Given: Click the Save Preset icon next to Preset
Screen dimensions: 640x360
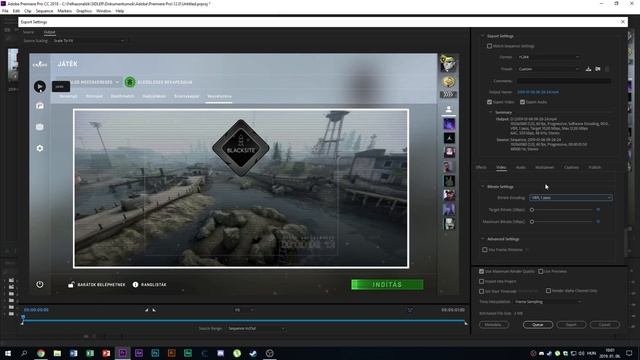Looking at the screenshot, I should coord(588,69).
